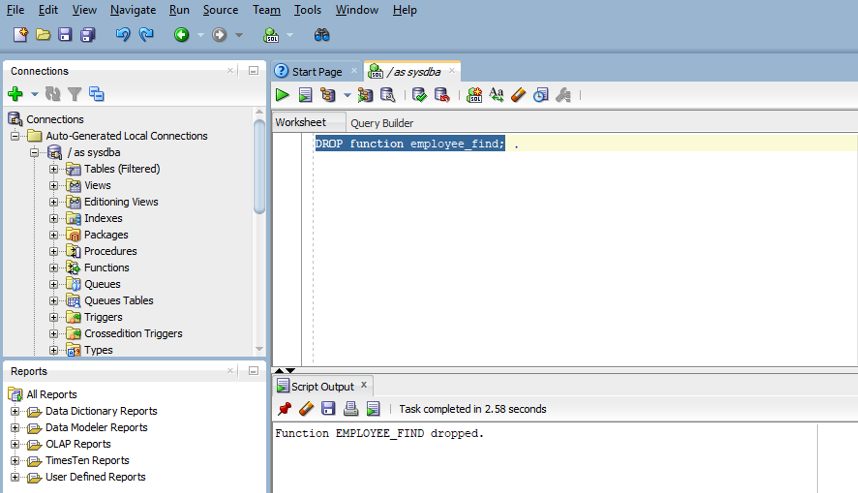Collapse the '/ as sysdba' connection node
The image size is (858, 493).
pyautogui.click(x=34, y=152)
